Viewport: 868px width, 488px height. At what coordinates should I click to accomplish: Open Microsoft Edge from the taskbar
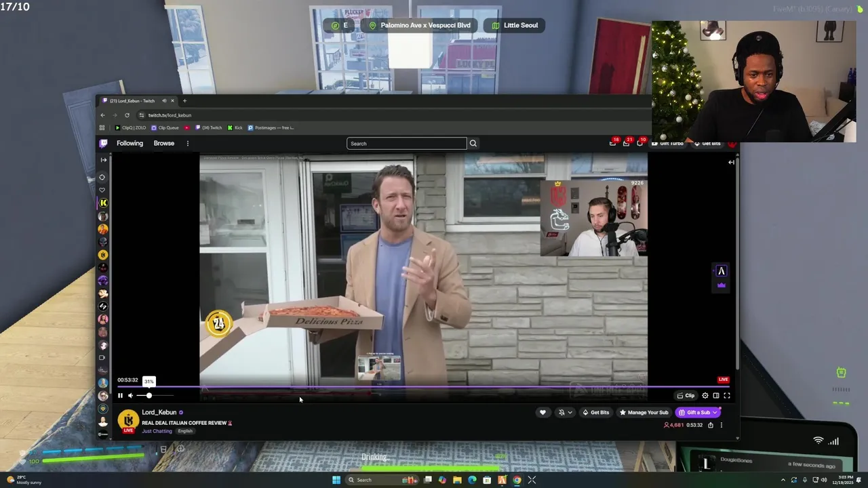coord(472,480)
